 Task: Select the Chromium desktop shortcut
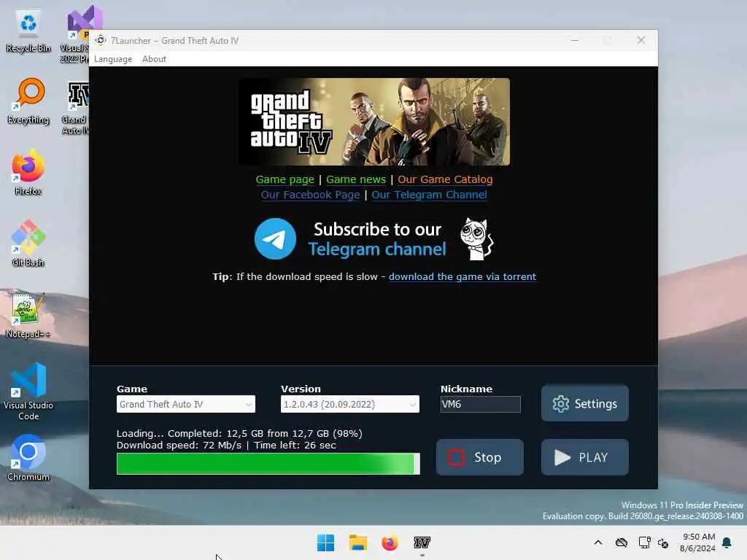[x=28, y=458]
